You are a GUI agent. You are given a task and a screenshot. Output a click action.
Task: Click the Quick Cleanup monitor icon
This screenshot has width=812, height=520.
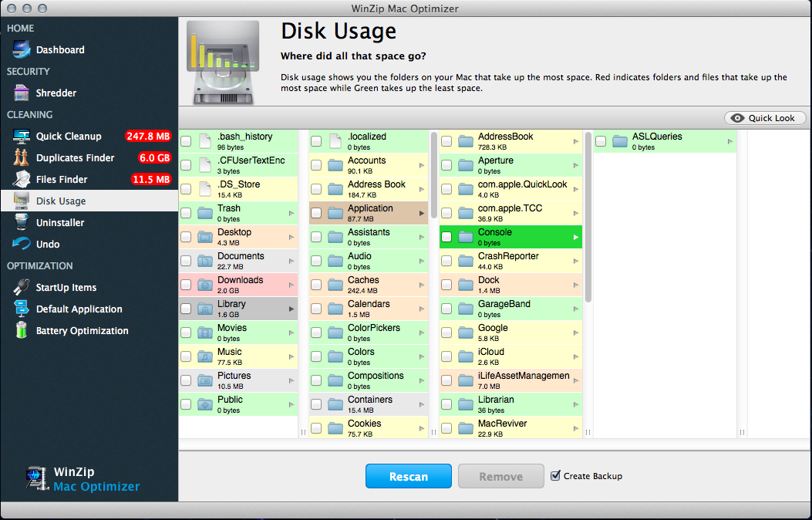(22, 137)
